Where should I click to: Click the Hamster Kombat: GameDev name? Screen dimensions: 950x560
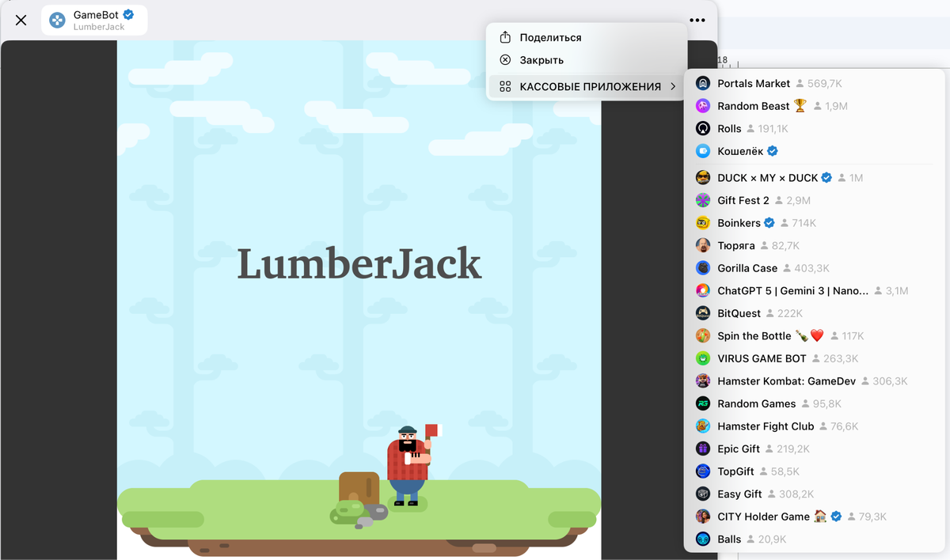point(786,380)
